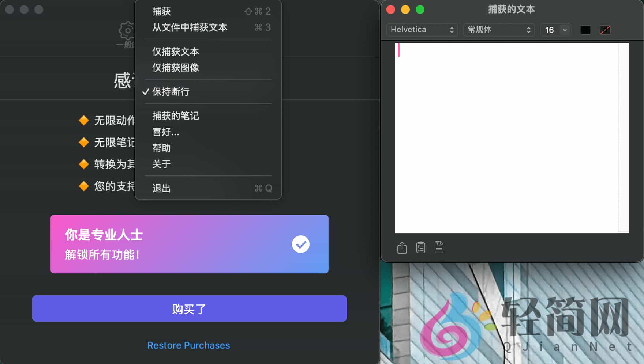Click the crossed-out background color icon
644x364 pixels.
tap(605, 30)
